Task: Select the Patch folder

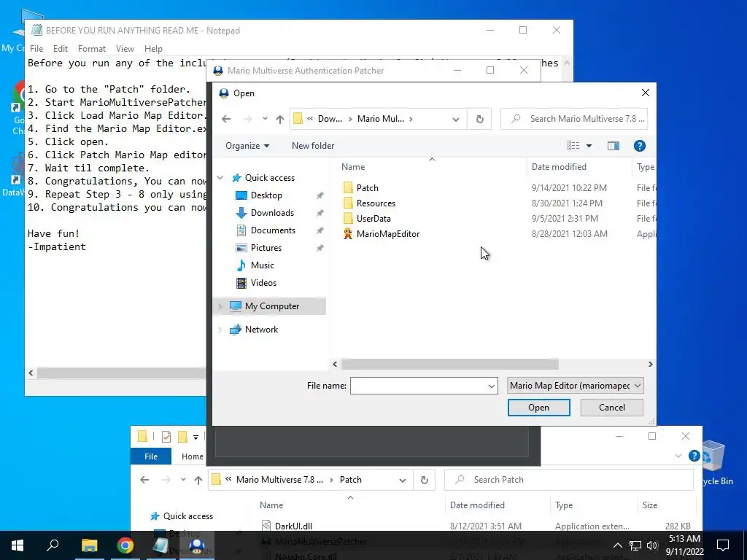Action: [x=368, y=188]
